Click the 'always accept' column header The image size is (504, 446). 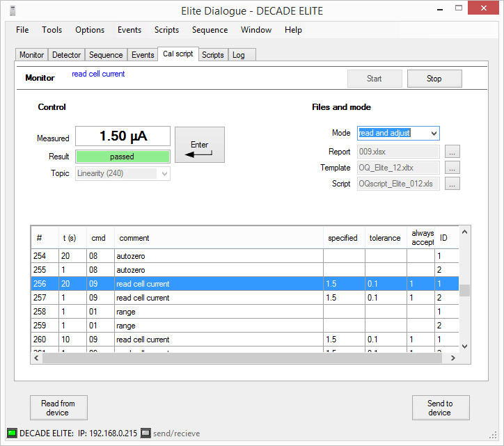pos(420,238)
